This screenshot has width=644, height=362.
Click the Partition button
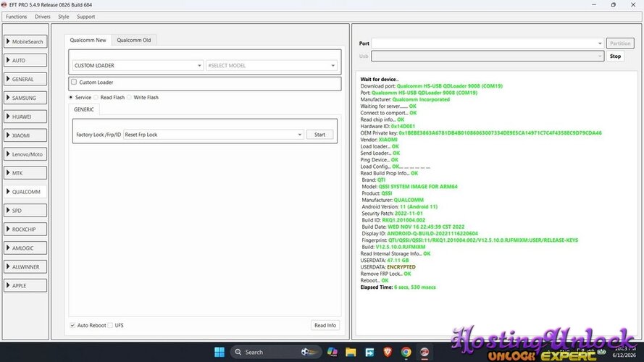tap(620, 43)
